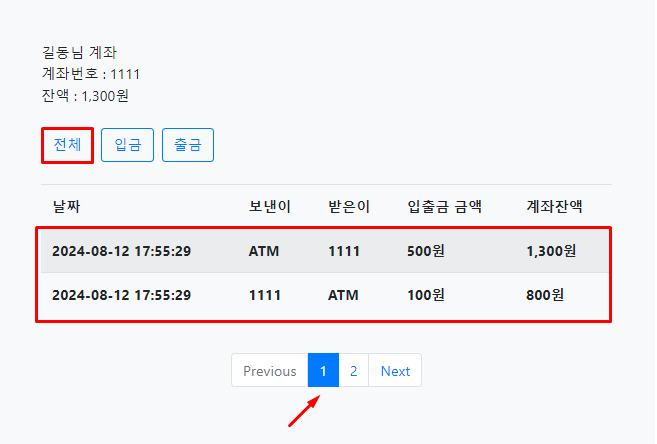This screenshot has height=444, width=657.
Task: Click the 길동님 계좌 heading text
Action: click(79, 52)
